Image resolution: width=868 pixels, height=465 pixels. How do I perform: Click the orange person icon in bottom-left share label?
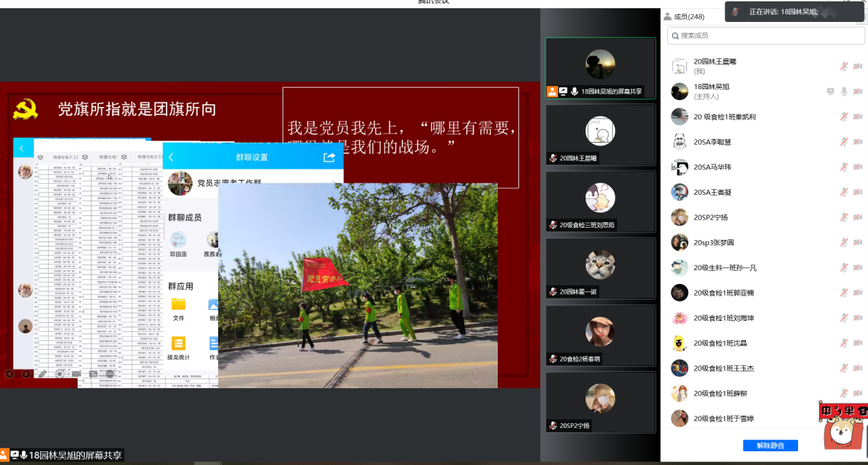click(x=4, y=455)
